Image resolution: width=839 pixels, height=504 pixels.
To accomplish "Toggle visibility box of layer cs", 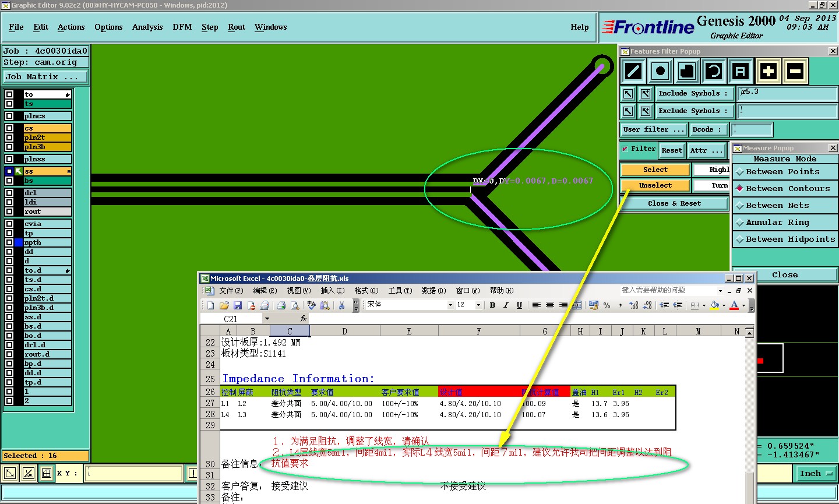I will 9,128.
